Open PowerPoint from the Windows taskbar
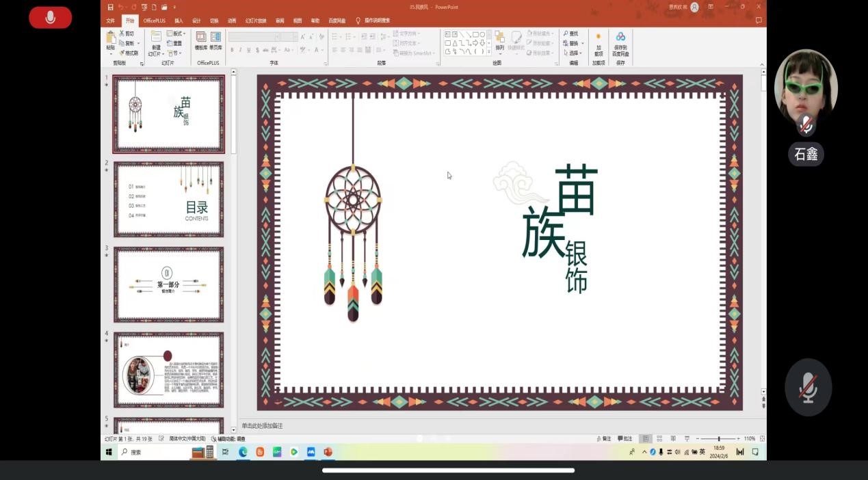The width and height of the screenshot is (868, 480). tap(328, 452)
